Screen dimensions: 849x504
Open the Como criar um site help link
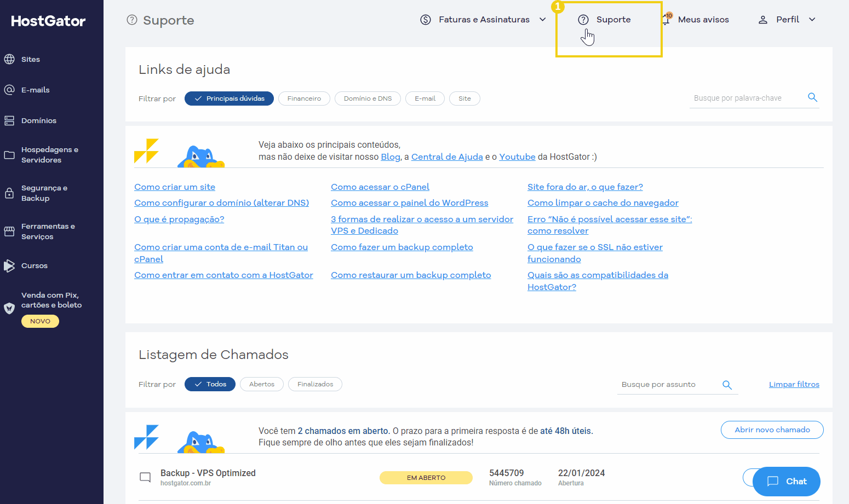[175, 187]
